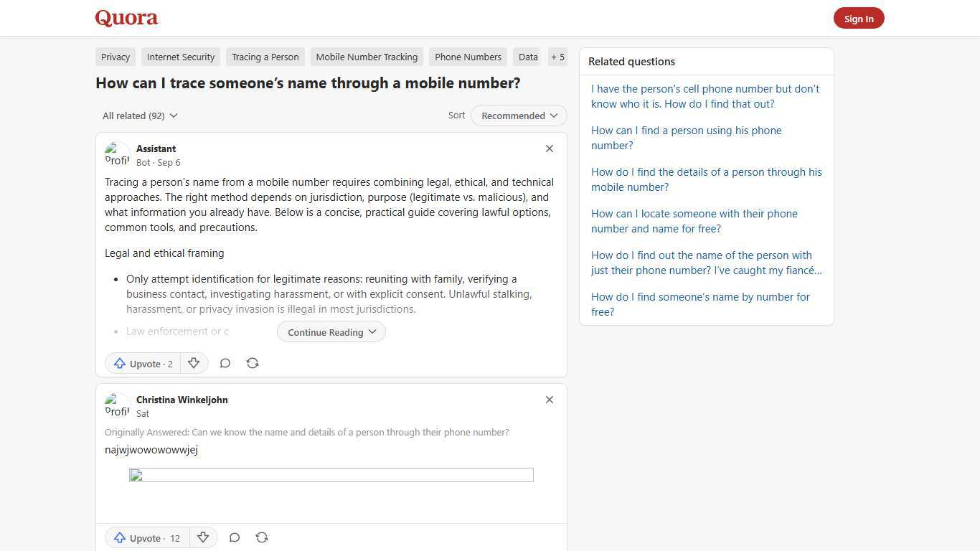Click the Quora logo
The image size is (980, 551).
click(x=126, y=18)
